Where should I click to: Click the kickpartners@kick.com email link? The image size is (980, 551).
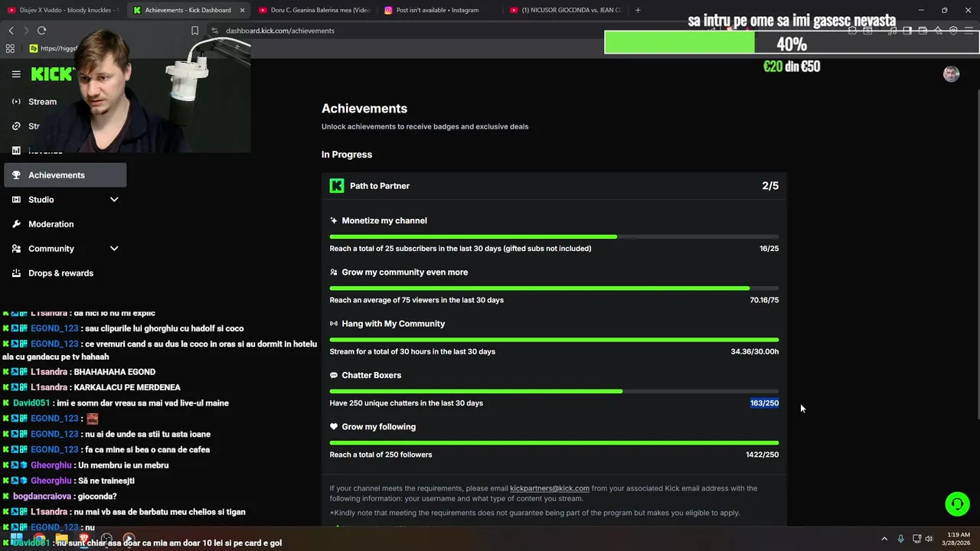[x=550, y=488]
